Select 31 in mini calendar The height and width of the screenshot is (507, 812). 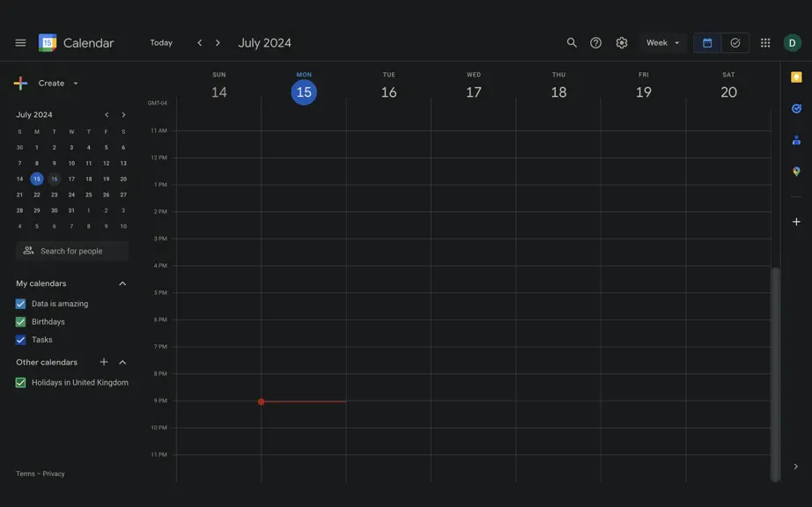(71, 210)
